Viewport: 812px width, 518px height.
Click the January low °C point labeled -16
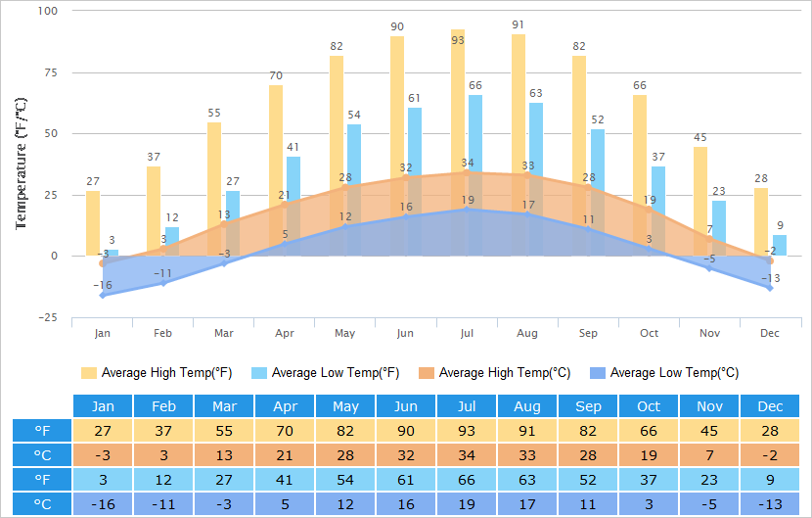click(103, 295)
